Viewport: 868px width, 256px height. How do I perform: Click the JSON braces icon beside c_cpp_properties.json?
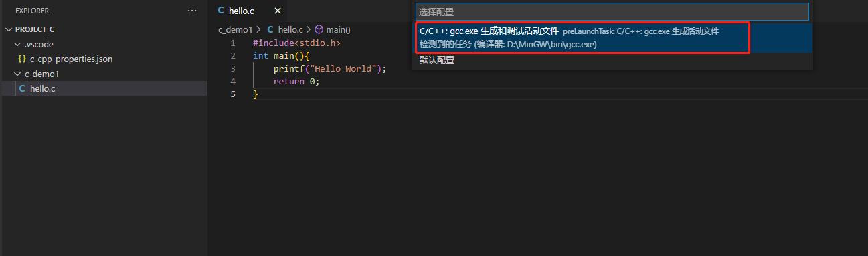(22, 59)
